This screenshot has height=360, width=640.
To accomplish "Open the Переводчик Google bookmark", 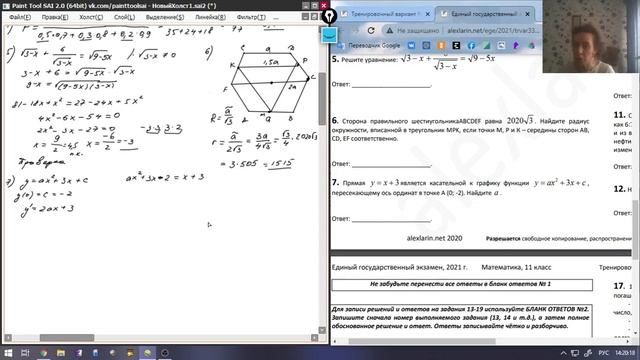I will click(x=369, y=45).
